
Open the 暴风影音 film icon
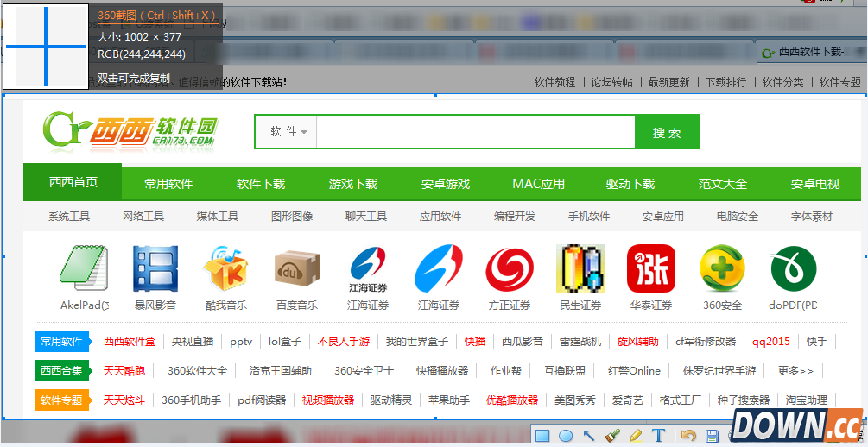point(155,269)
